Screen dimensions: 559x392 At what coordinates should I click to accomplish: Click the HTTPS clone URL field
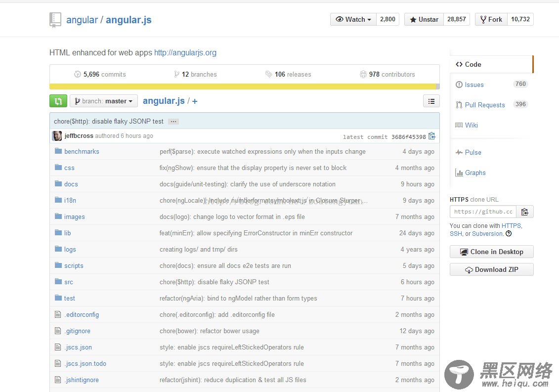(x=483, y=212)
